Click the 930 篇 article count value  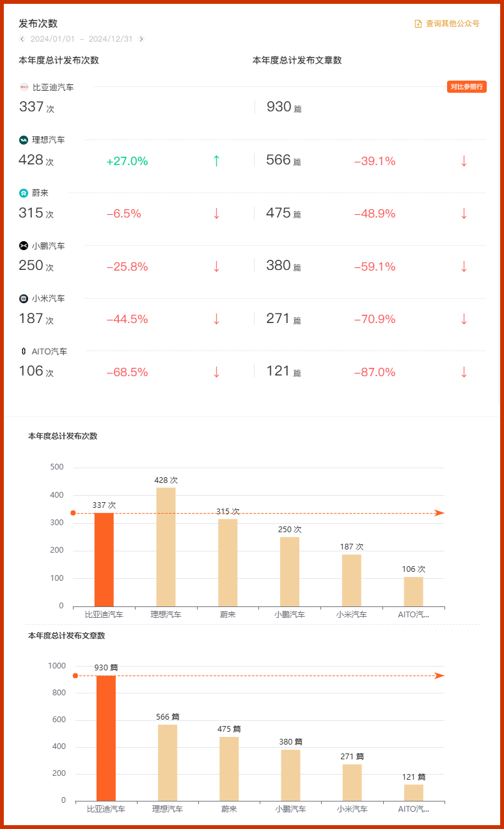[284, 107]
